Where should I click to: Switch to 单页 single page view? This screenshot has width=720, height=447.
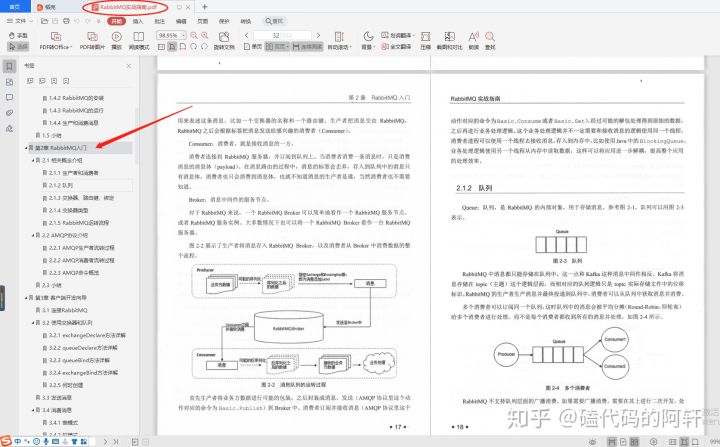253,46
